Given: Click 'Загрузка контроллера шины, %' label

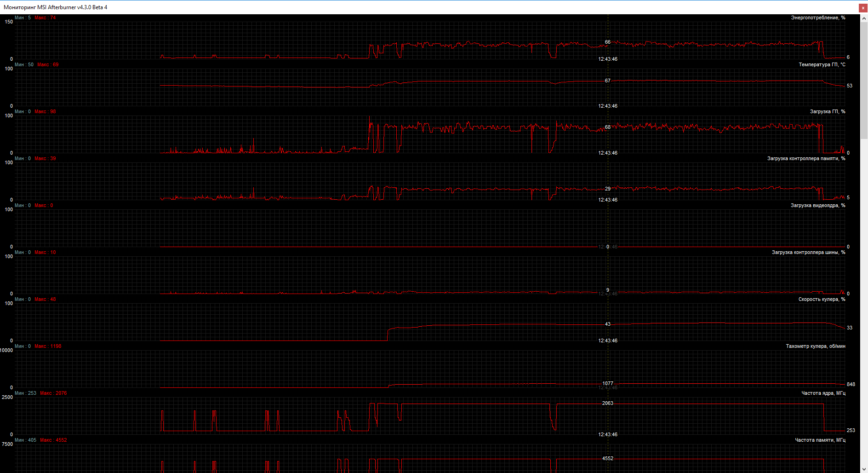Looking at the screenshot, I should [x=808, y=252].
